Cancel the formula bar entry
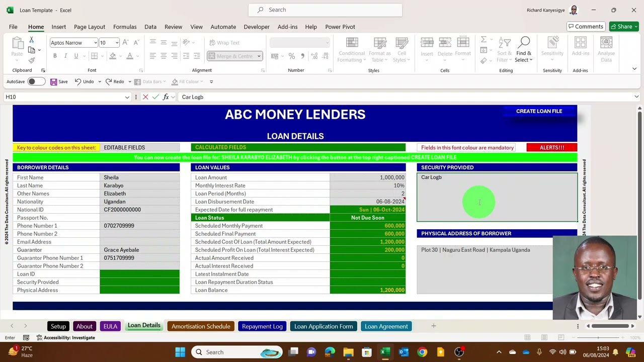The width and height of the screenshot is (644, 362). [145, 97]
